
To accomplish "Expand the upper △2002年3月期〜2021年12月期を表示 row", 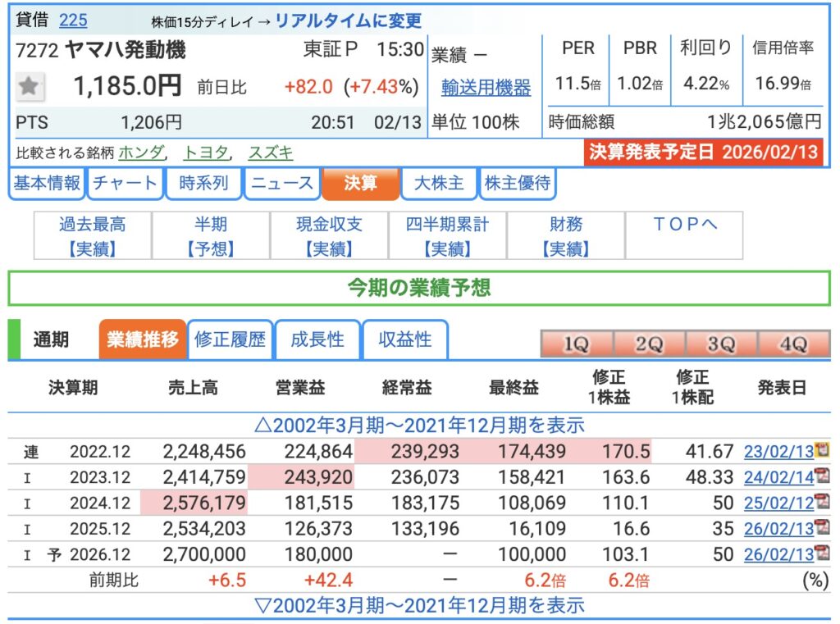I will (x=419, y=425).
